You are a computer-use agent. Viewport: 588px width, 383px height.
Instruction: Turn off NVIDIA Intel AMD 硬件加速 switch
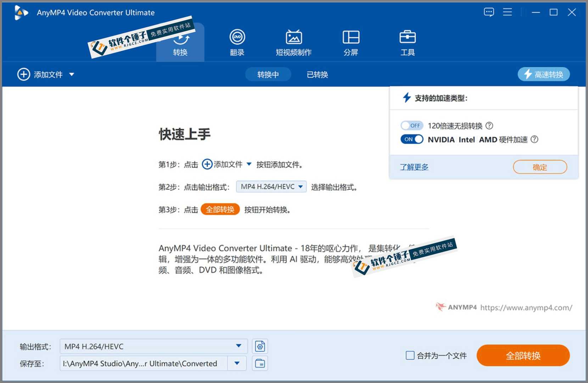click(411, 139)
